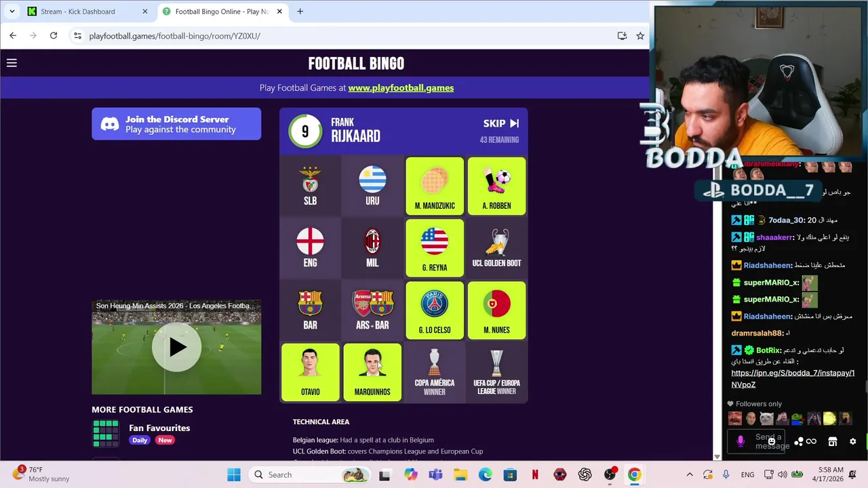Image resolution: width=868 pixels, height=488 pixels.
Task: Close the Football Bingo Online tab
Action: click(279, 12)
